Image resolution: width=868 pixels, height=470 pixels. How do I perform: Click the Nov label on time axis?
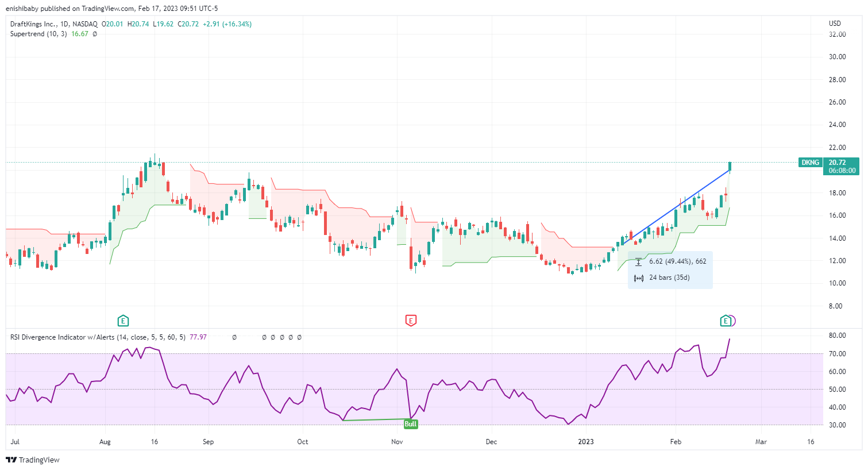[x=397, y=442]
